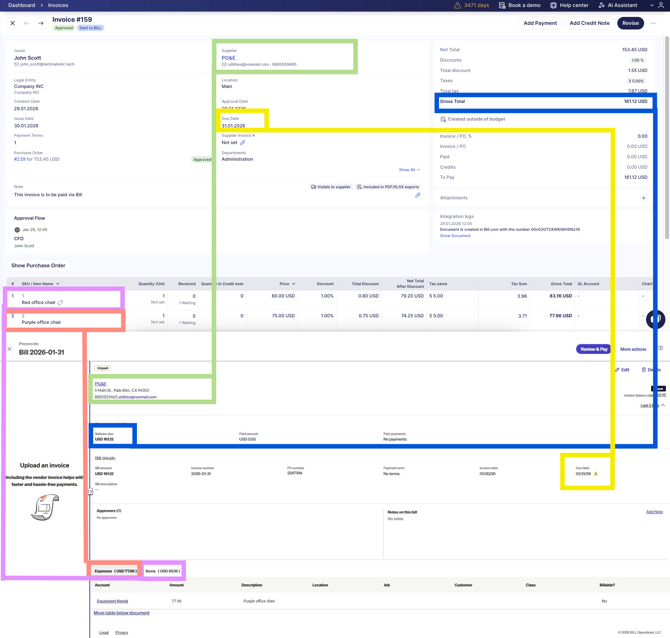Click the Visible to supplier note tag
Viewport: 670px width, 638px height.
[331, 187]
